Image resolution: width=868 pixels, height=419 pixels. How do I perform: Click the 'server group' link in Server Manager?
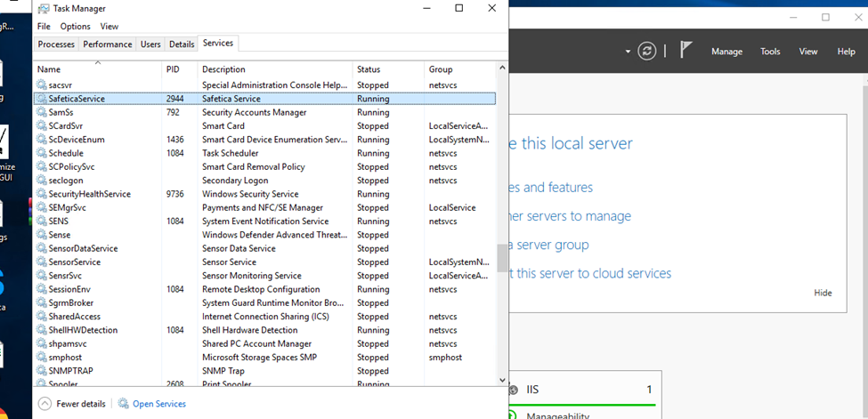pyautogui.click(x=549, y=245)
